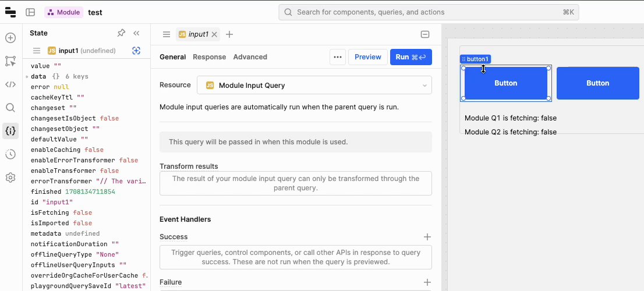The height and width of the screenshot is (291, 644).
Task: Toggle the left panel layout icon
Action: point(30,12)
